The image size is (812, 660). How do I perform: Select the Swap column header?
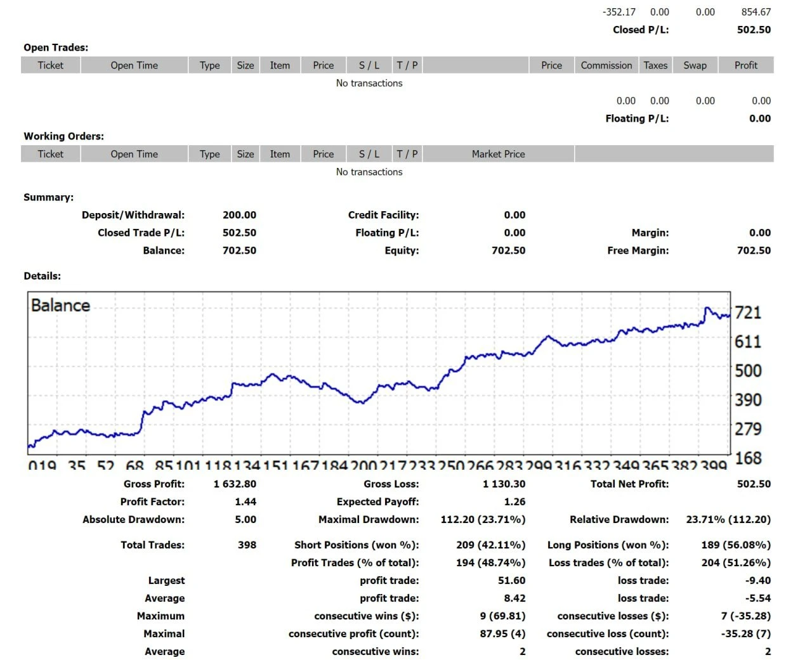[695, 65]
